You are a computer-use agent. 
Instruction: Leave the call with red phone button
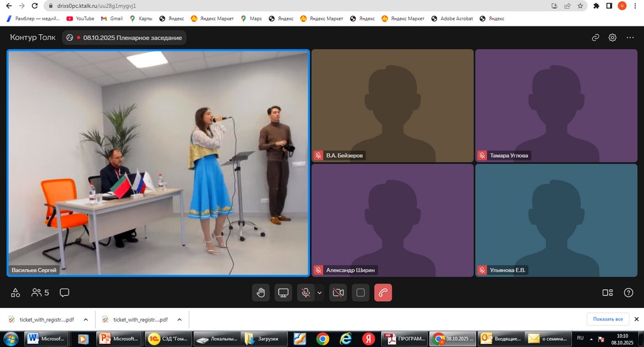(383, 292)
